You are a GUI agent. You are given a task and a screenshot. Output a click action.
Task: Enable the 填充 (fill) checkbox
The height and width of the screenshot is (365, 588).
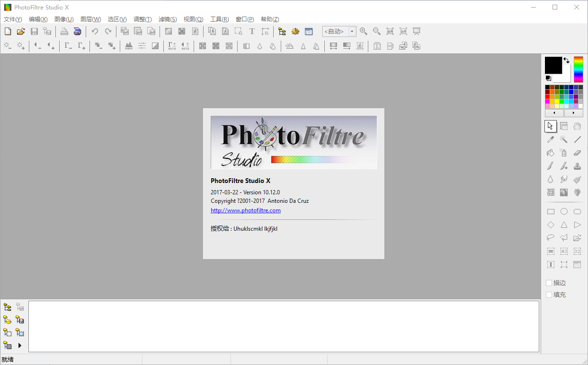(549, 295)
